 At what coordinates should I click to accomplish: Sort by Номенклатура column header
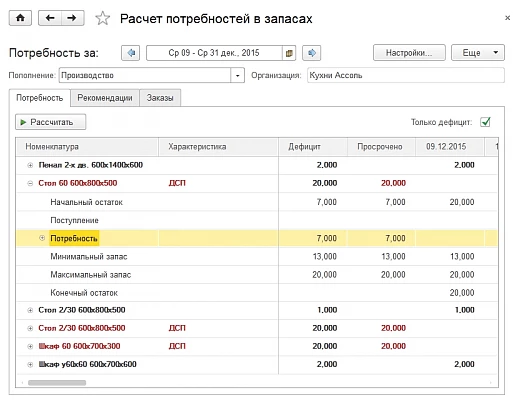(x=87, y=147)
